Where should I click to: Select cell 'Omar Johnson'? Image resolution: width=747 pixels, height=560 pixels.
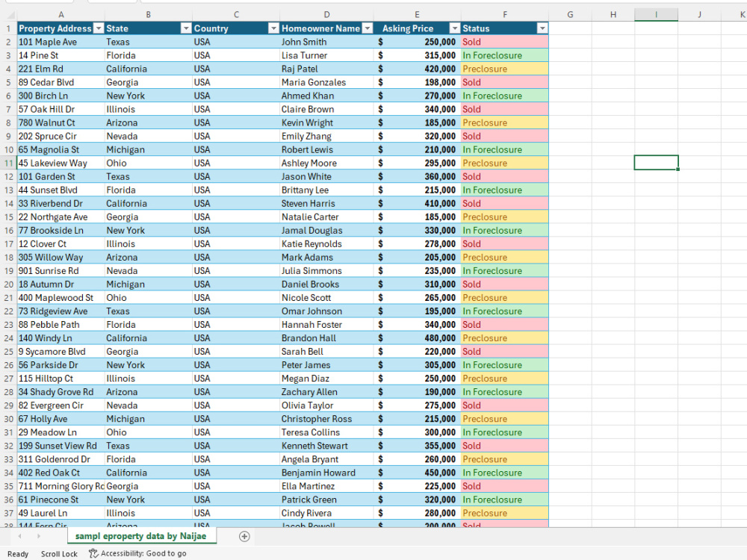326,311
